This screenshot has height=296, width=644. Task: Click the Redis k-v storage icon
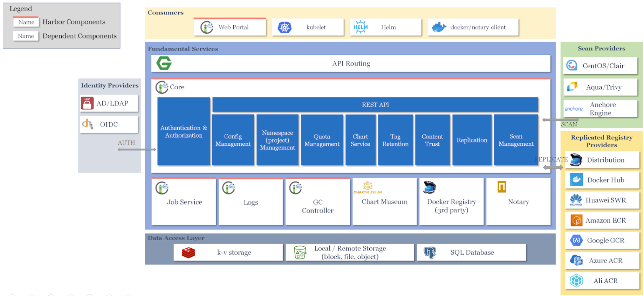(189, 253)
